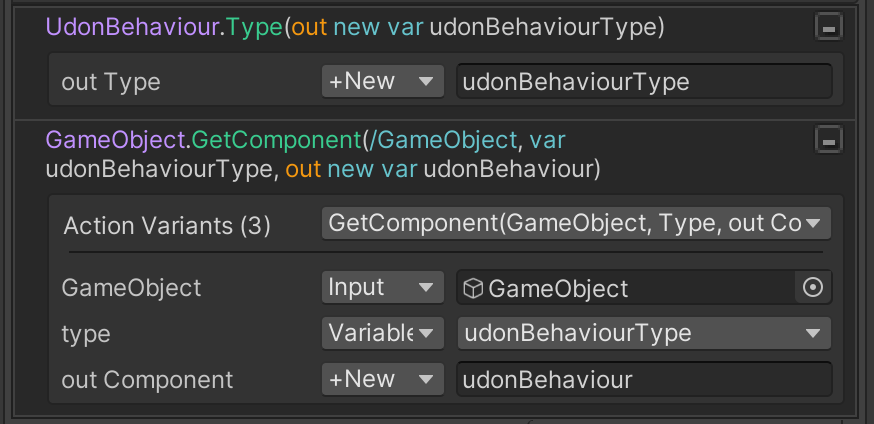Open the udonBehaviourType variable selection dropdown
This screenshot has width=874, height=424.
tap(644, 333)
